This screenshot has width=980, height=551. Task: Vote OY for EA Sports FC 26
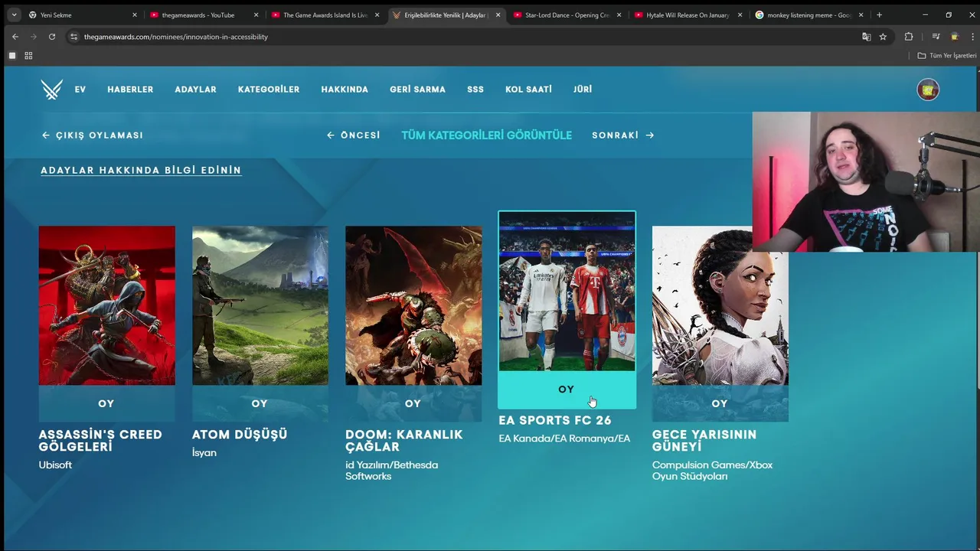pos(567,390)
